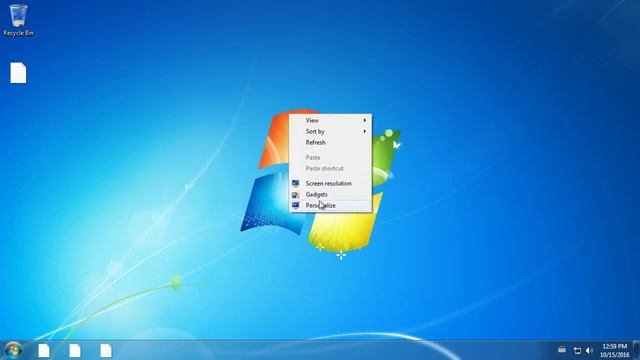The width and height of the screenshot is (640, 360).
Task: Open the network status tray icon
Action: 577,350
